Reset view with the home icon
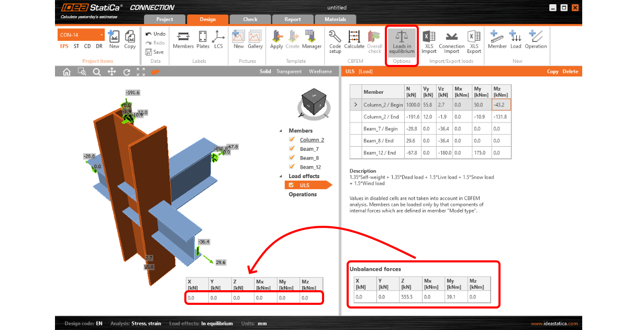 pyautogui.click(x=66, y=72)
